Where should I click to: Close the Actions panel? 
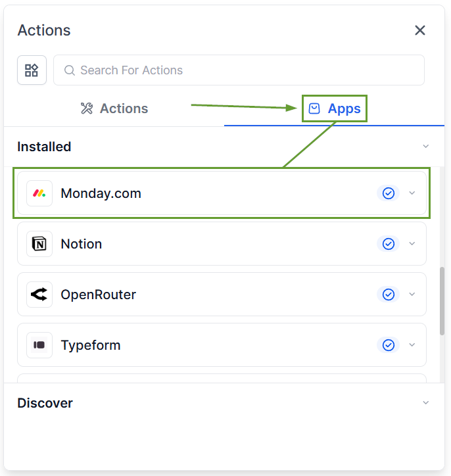(x=420, y=30)
